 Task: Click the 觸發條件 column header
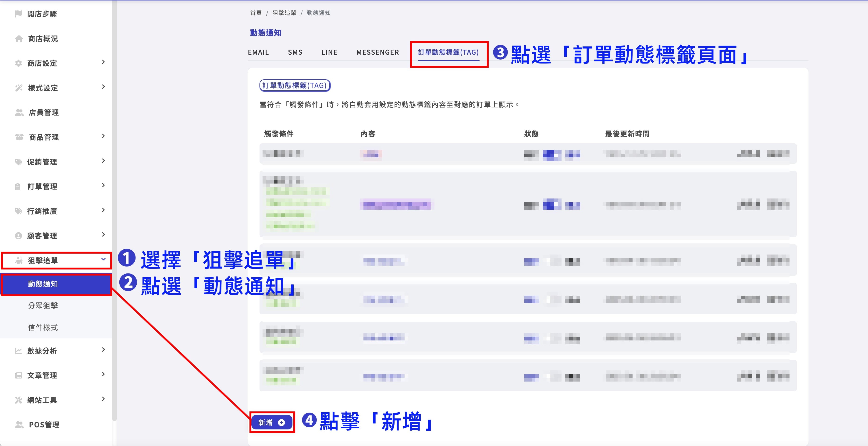(x=279, y=134)
